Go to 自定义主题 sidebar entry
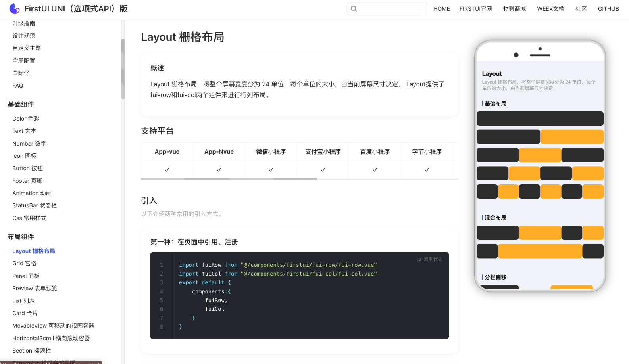The width and height of the screenshot is (629, 364). click(27, 48)
